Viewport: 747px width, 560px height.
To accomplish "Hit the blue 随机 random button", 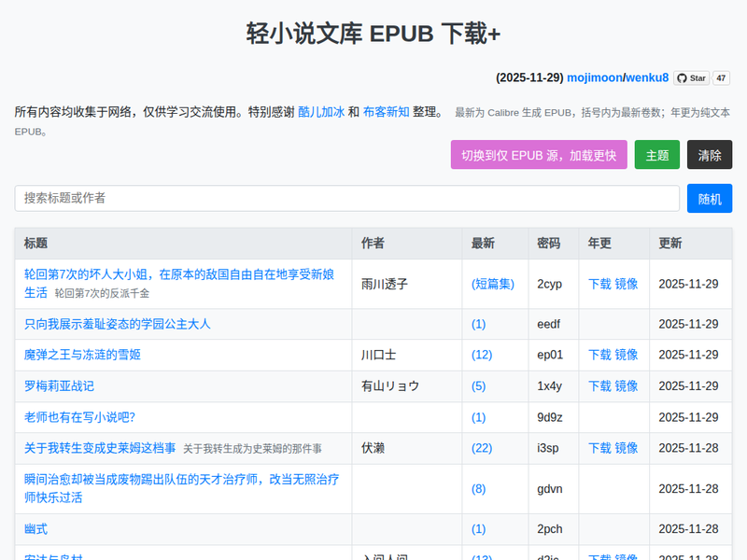I will [x=710, y=199].
